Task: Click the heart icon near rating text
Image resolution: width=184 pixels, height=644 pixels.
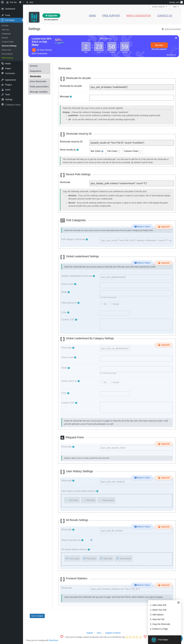Action: 62,637
